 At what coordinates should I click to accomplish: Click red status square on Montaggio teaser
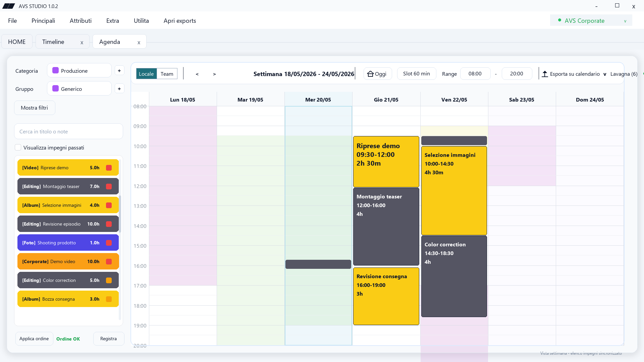109,186
